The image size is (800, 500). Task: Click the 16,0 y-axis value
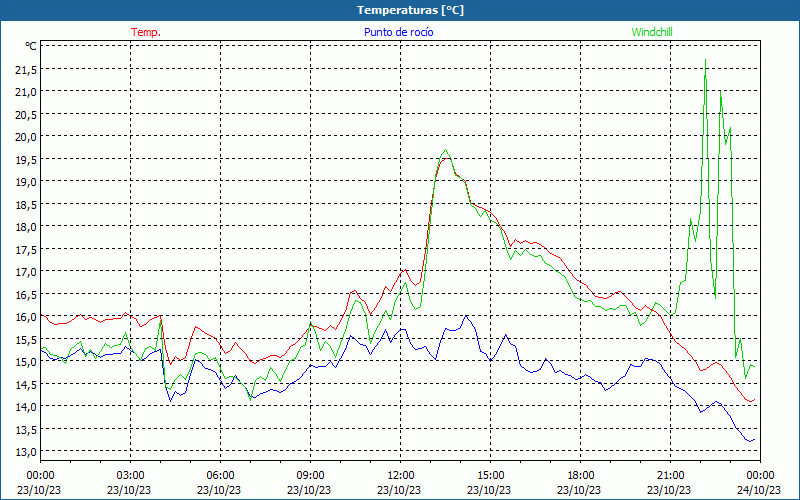(26, 317)
